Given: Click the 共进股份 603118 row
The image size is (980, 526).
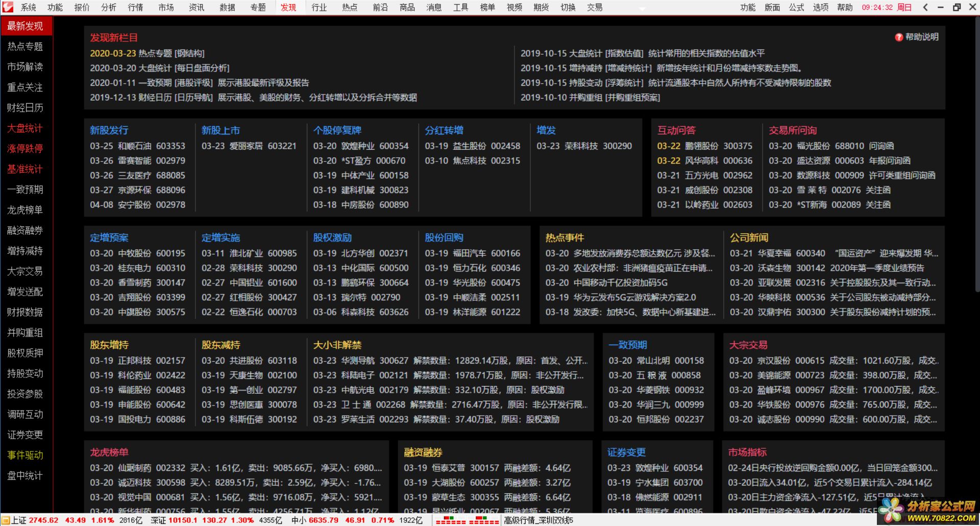Looking at the screenshot, I should 249,361.
